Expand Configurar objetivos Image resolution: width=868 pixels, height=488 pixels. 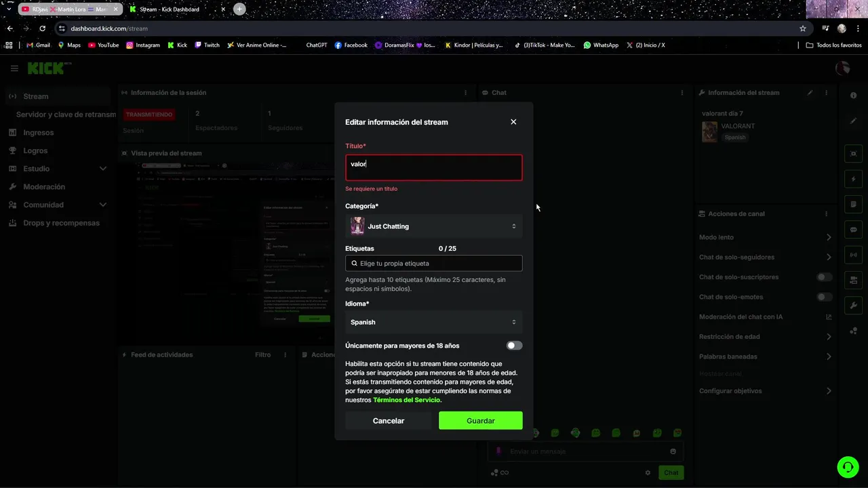pos(829,391)
